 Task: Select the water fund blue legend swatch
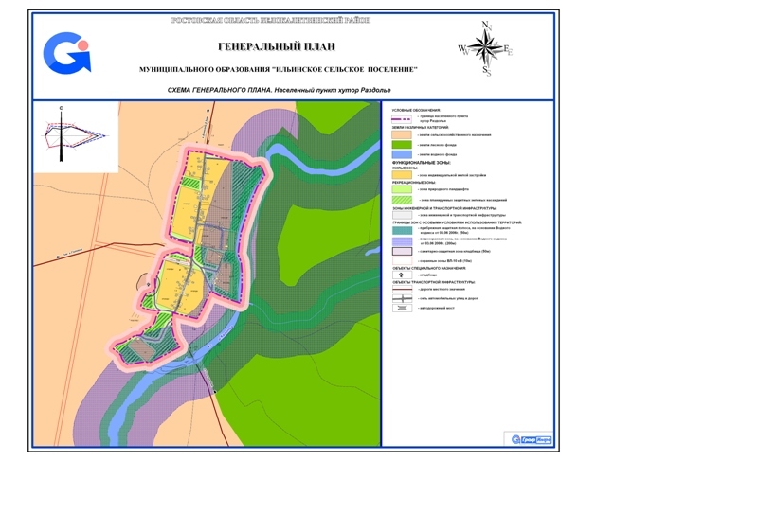pyautogui.click(x=403, y=154)
